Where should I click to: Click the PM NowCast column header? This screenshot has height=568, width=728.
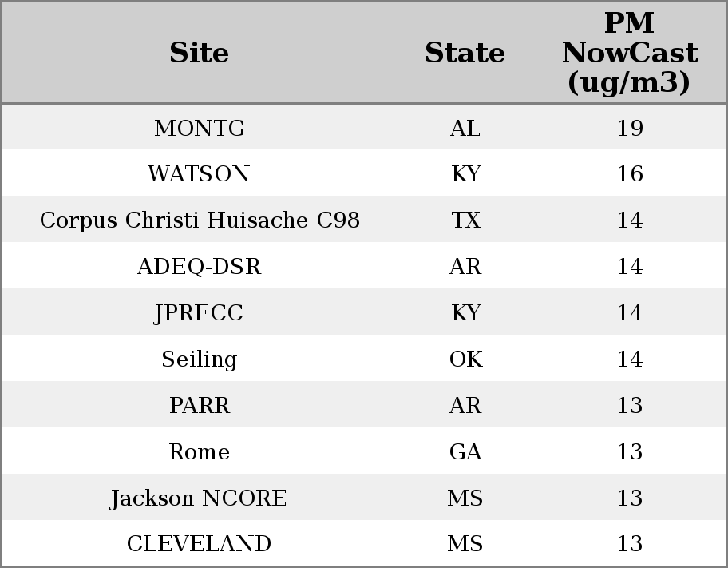click(630, 53)
